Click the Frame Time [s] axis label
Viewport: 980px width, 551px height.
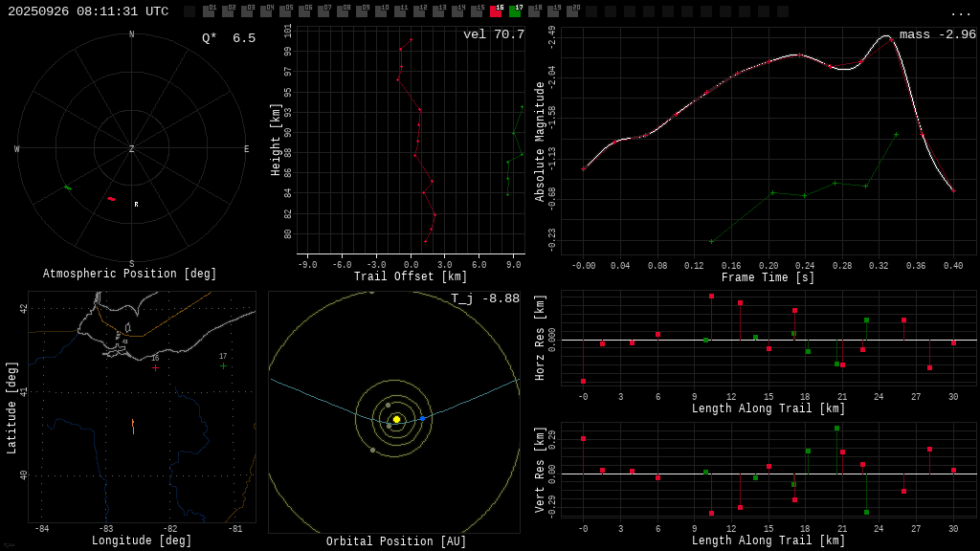(768, 277)
